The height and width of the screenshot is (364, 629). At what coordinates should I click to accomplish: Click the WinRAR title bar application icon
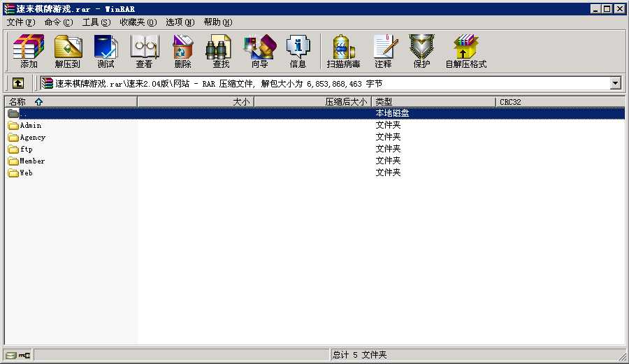(9, 9)
